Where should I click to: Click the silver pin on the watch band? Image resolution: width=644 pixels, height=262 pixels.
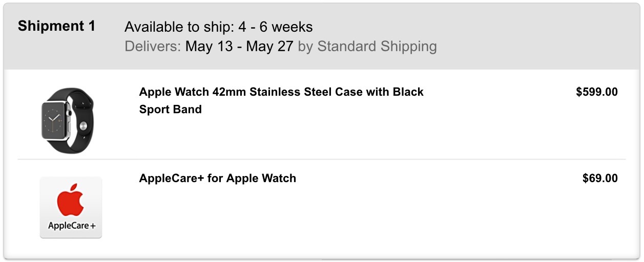pos(82,124)
